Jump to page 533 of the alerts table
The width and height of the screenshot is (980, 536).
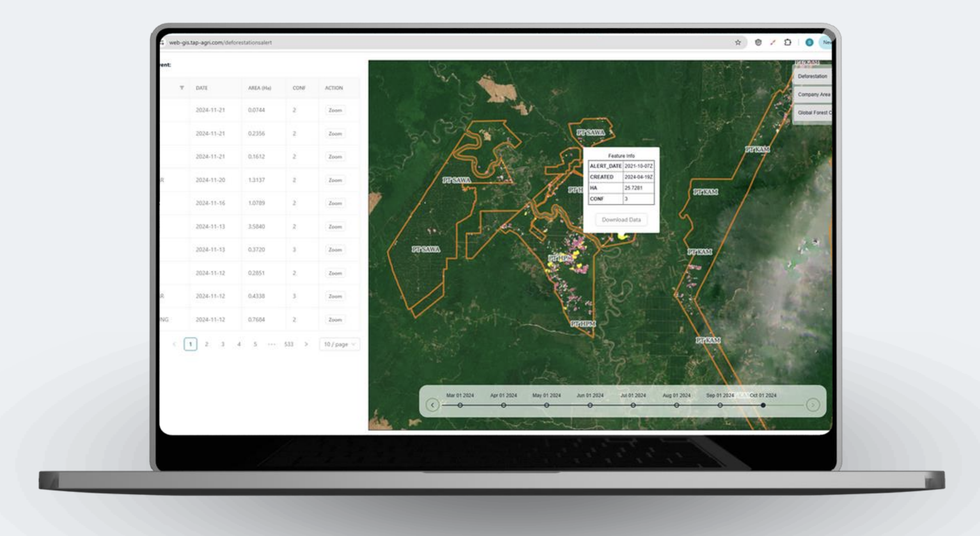(x=288, y=344)
